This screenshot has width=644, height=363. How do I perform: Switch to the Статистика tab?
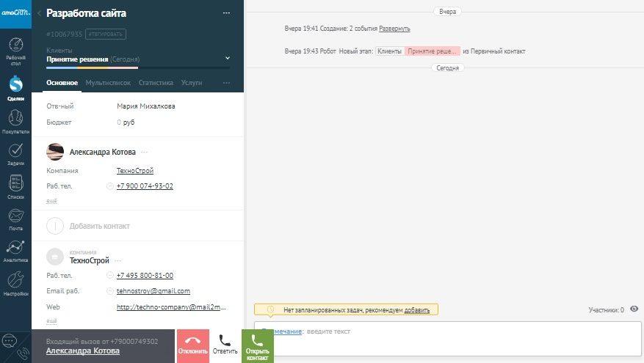click(x=156, y=83)
